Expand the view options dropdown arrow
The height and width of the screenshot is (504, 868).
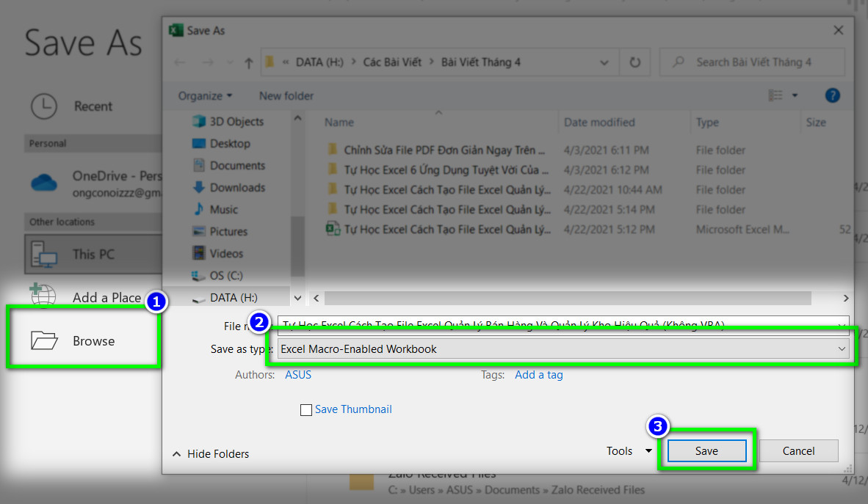pyautogui.click(x=795, y=95)
